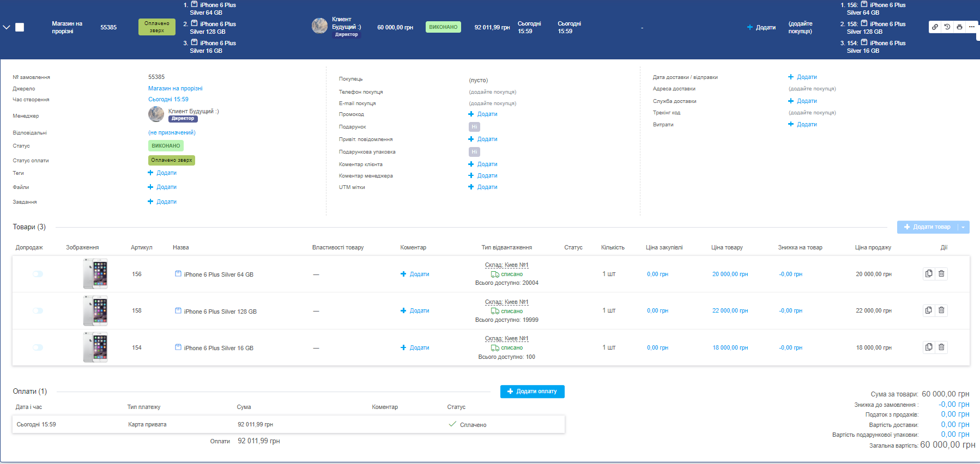
Task: Open order history via the clock icon
Action: (x=947, y=27)
